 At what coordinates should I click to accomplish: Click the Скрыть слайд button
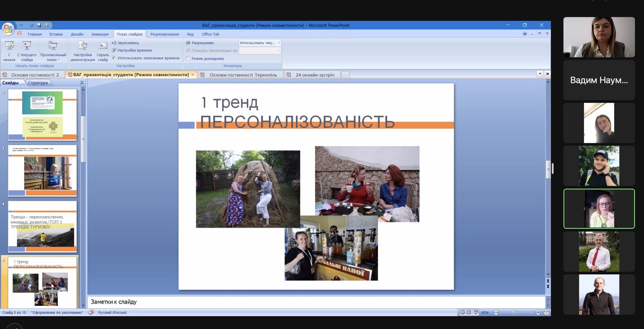[103, 51]
